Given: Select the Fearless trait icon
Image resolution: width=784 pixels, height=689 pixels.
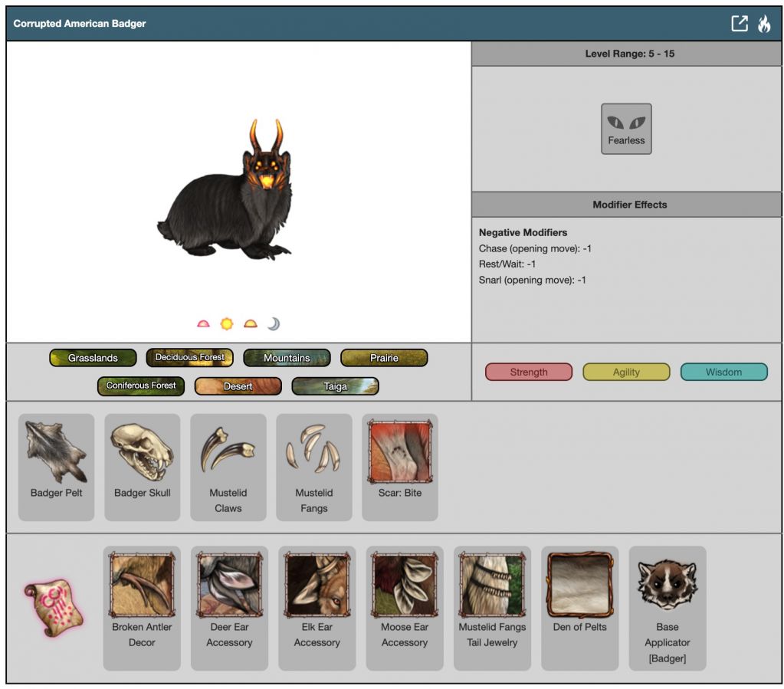Looking at the screenshot, I should tap(626, 129).
